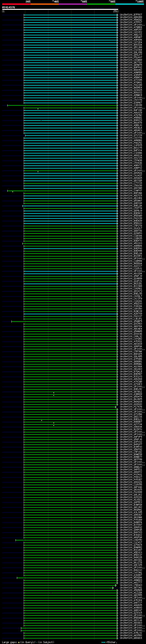Select hit label UniRef100_A9P894

131,40
